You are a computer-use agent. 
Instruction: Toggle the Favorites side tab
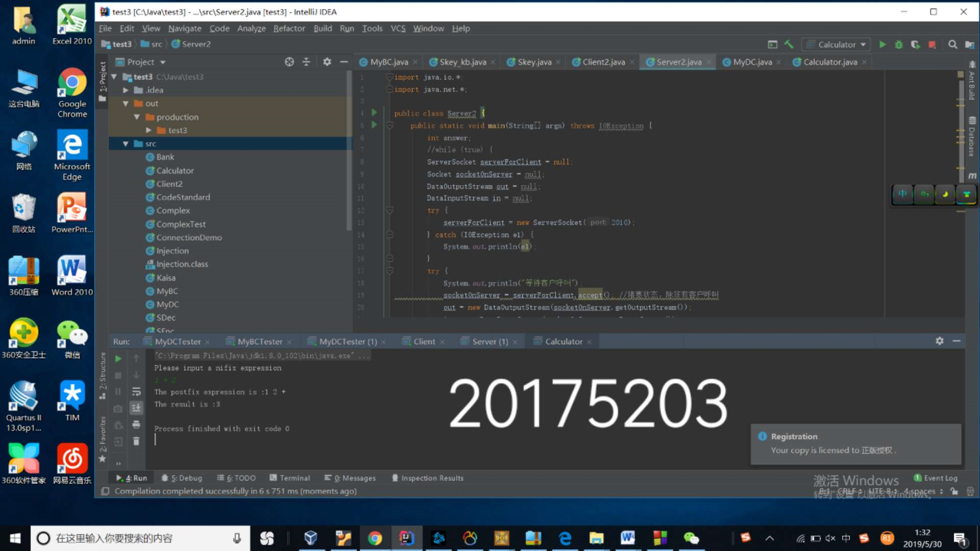point(103,440)
